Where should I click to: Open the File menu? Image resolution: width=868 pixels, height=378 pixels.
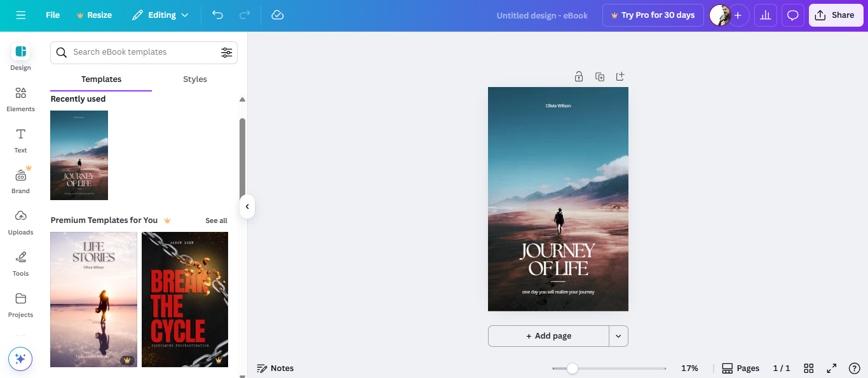tap(52, 15)
